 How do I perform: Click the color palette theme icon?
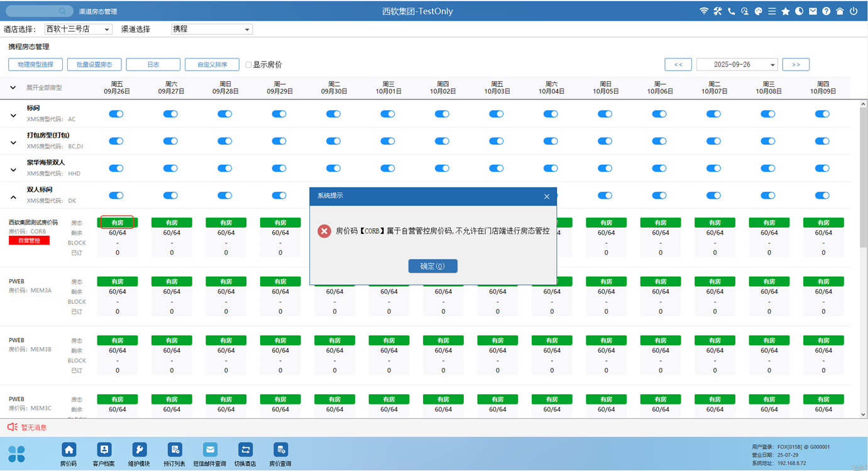coord(758,11)
